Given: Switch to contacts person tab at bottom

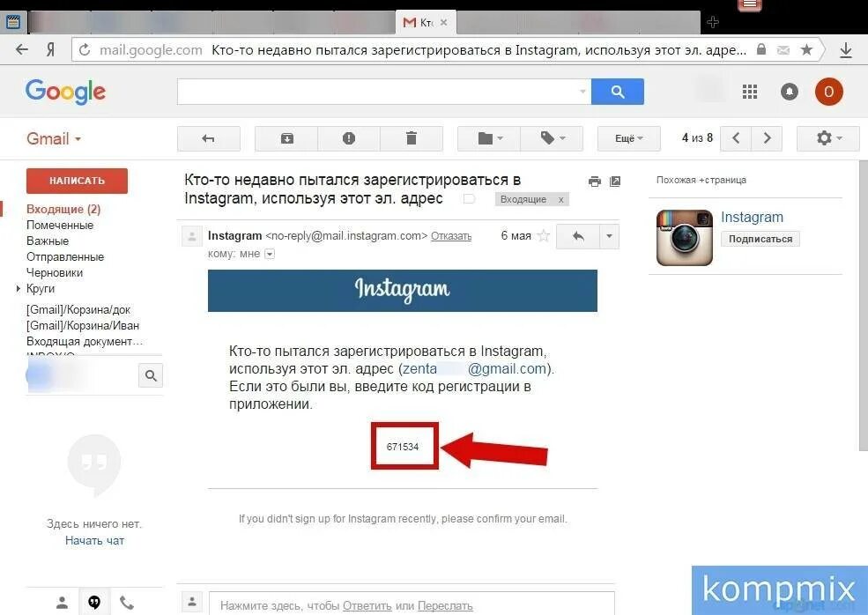Looking at the screenshot, I should coord(62,603).
